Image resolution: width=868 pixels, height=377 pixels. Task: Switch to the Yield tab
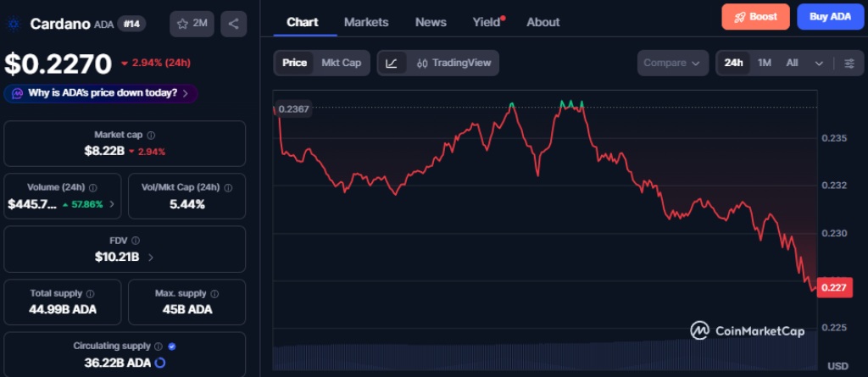(x=488, y=22)
